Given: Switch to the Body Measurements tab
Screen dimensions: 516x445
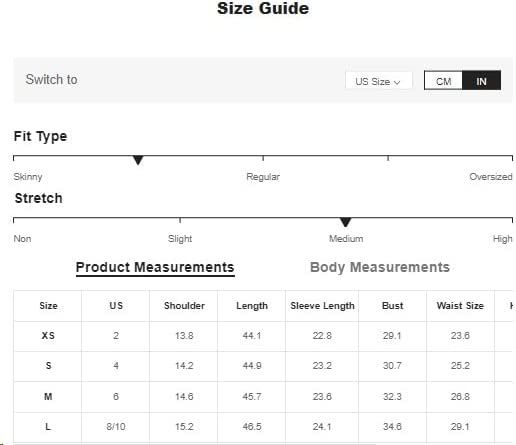Looking at the screenshot, I should 380,267.
